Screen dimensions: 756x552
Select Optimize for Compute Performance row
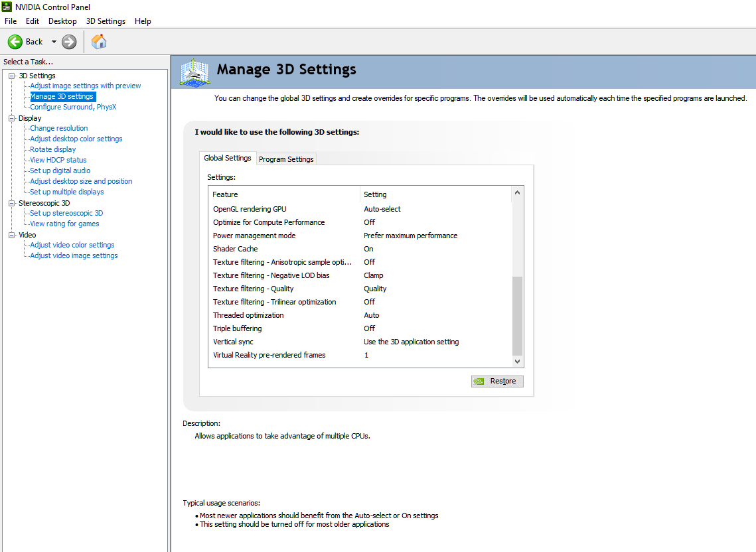360,222
